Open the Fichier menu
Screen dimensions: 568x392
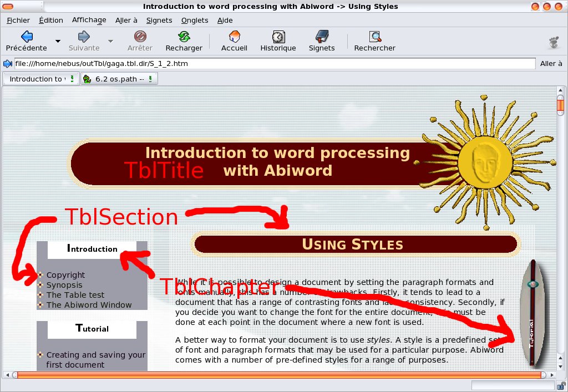[18, 21]
